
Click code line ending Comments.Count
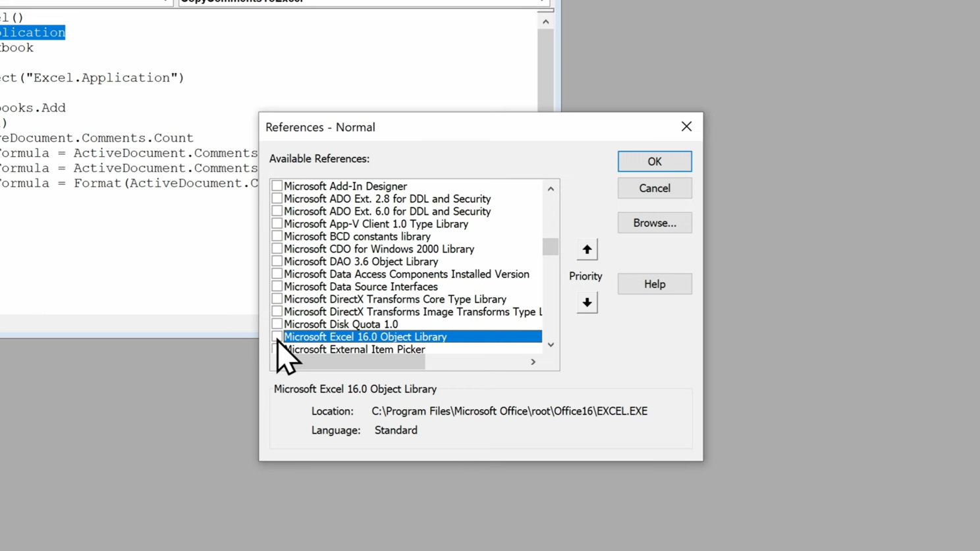click(97, 138)
